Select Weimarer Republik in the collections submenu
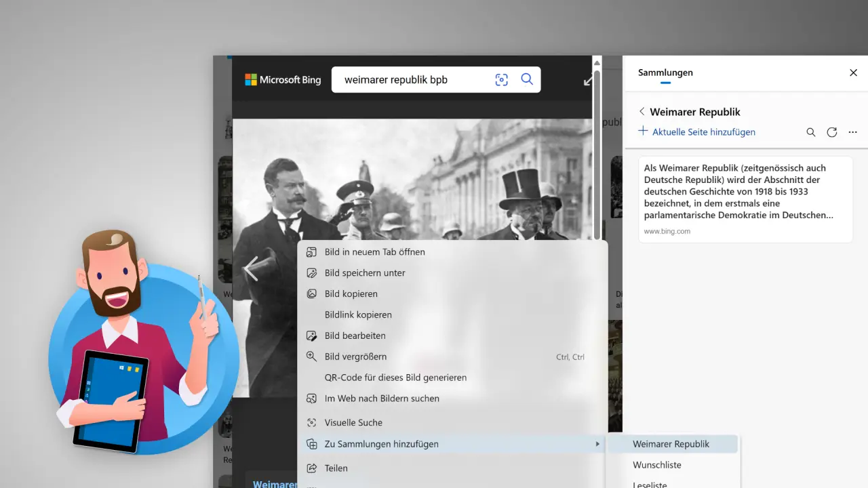 (671, 444)
